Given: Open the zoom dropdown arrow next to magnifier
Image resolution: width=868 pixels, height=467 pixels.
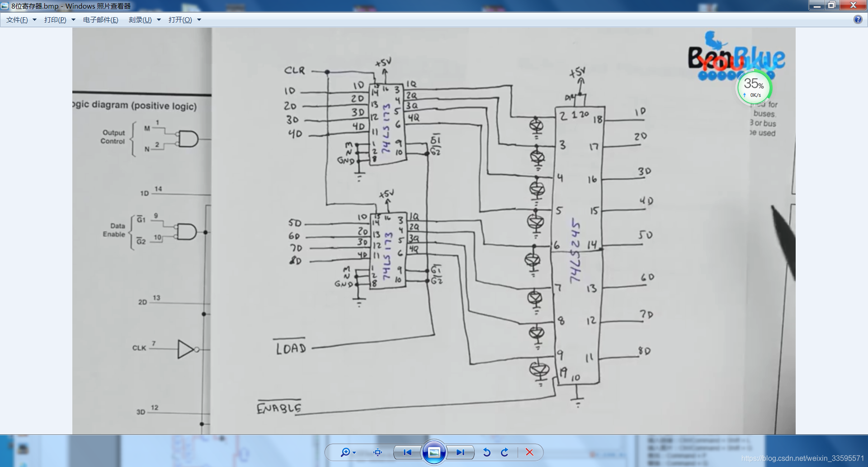Looking at the screenshot, I should tap(354, 453).
